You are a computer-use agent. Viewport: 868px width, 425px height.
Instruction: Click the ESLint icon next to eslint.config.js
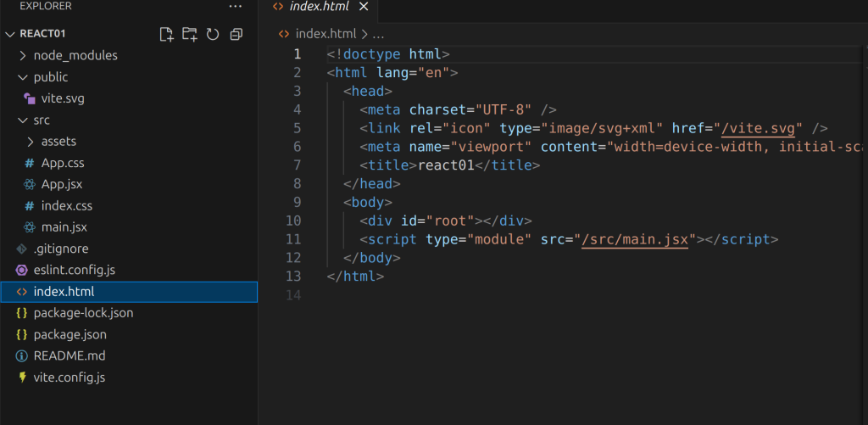(x=22, y=270)
